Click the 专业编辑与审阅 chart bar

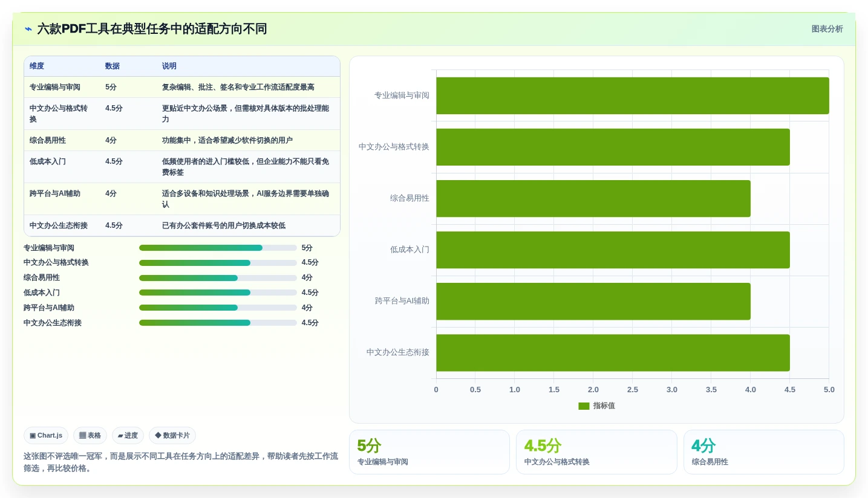tap(633, 95)
